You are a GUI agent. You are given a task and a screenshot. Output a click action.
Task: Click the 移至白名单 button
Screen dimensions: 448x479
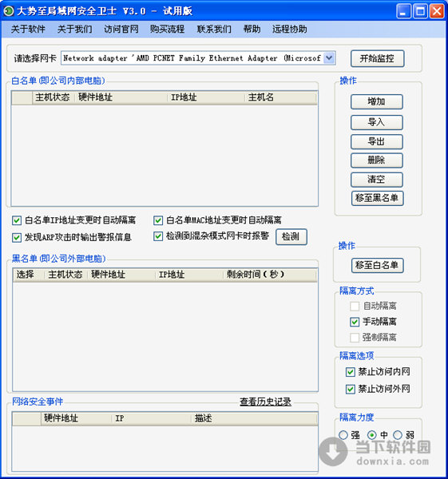(x=378, y=266)
